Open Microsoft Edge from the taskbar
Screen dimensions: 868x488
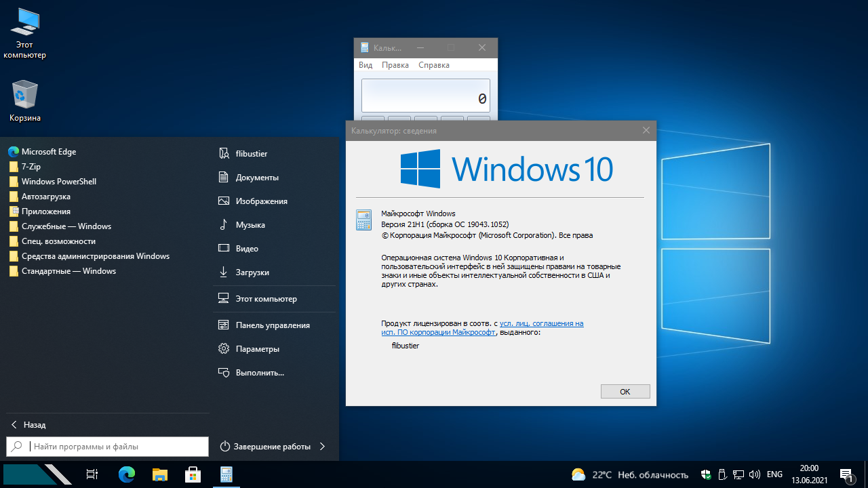[127, 474]
